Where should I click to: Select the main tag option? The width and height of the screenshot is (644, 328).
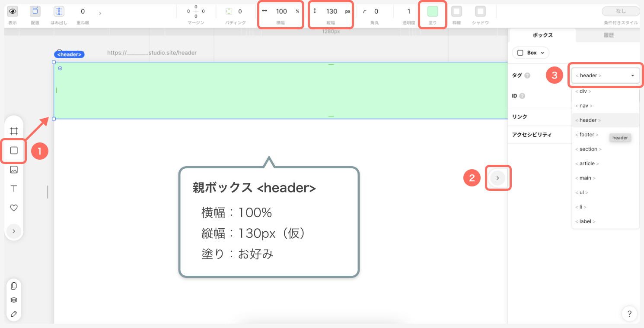(x=605, y=178)
